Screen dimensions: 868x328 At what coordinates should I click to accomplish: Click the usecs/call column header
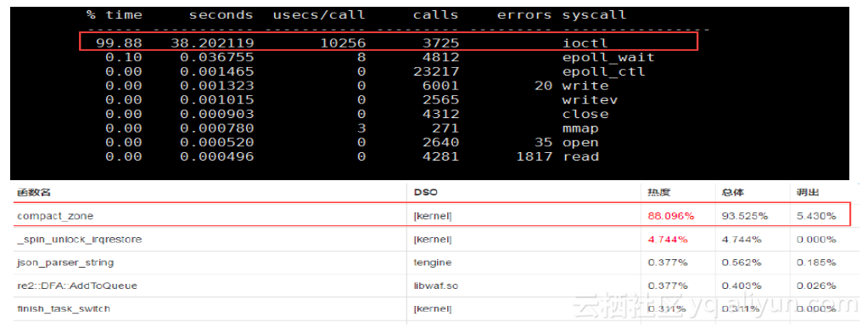pos(319,15)
